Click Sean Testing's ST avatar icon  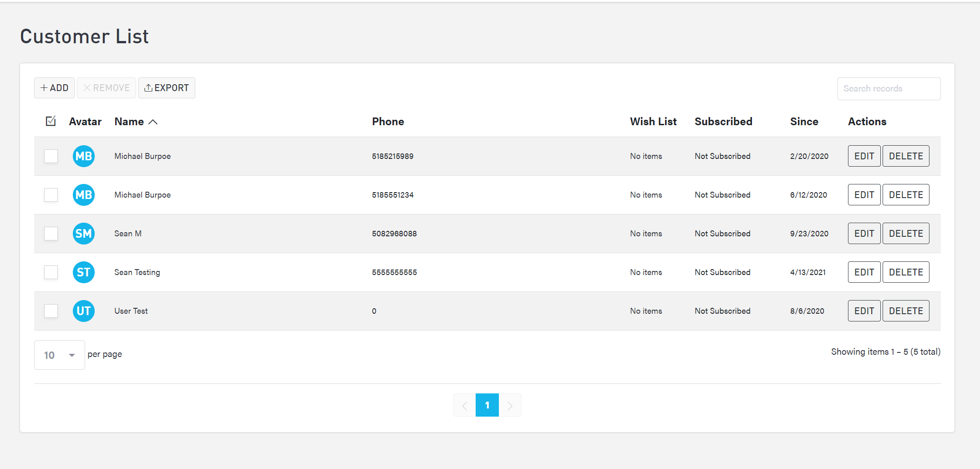pyautogui.click(x=83, y=272)
